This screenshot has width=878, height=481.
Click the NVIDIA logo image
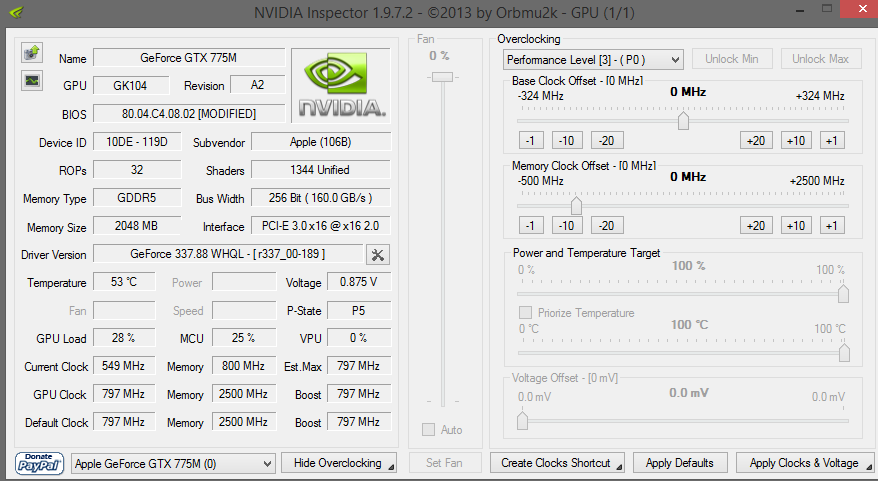(x=341, y=85)
